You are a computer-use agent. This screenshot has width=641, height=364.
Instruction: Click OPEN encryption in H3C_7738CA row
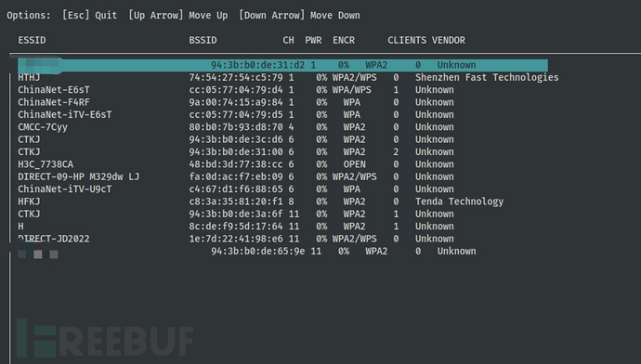tap(355, 164)
